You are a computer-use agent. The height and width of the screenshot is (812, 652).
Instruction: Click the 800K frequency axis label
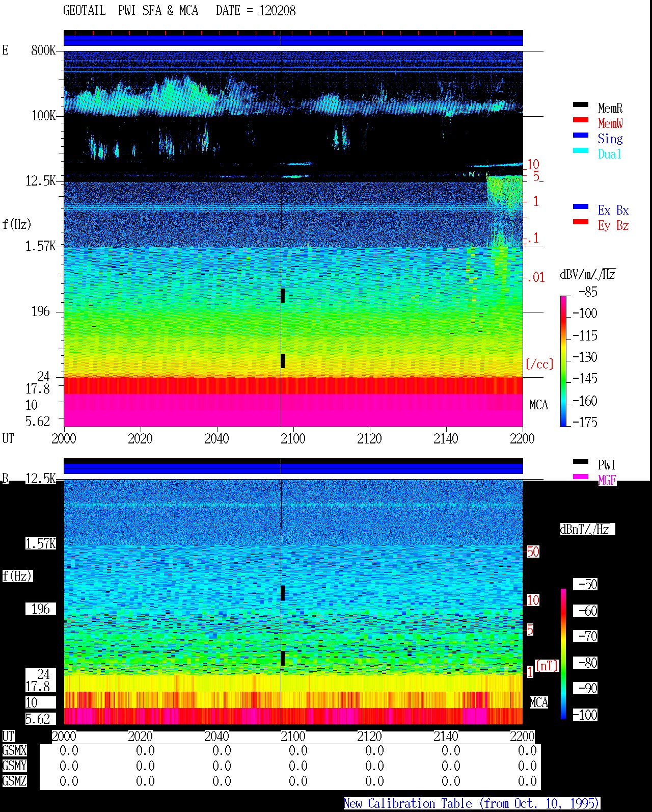point(43,50)
